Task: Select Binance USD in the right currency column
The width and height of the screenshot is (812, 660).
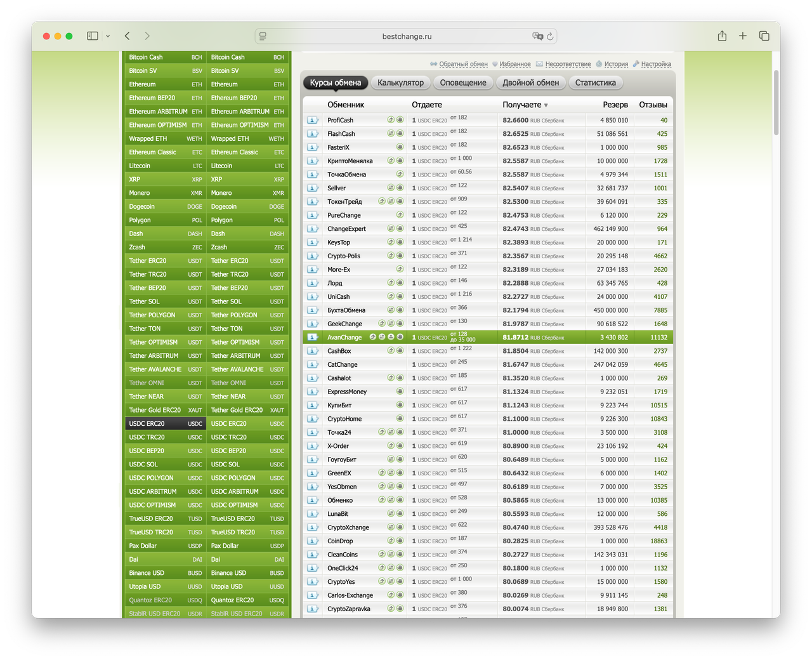Action: (247, 573)
